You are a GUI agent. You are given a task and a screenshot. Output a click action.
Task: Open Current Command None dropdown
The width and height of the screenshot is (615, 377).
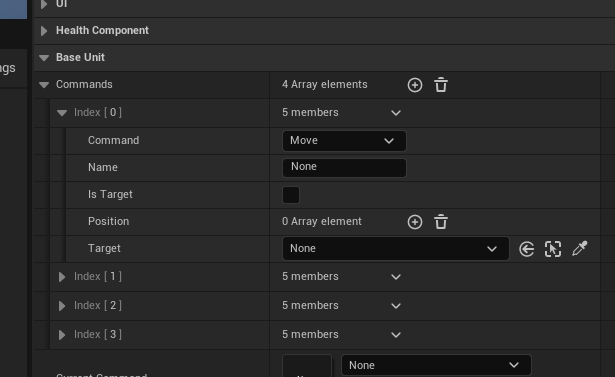point(436,365)
